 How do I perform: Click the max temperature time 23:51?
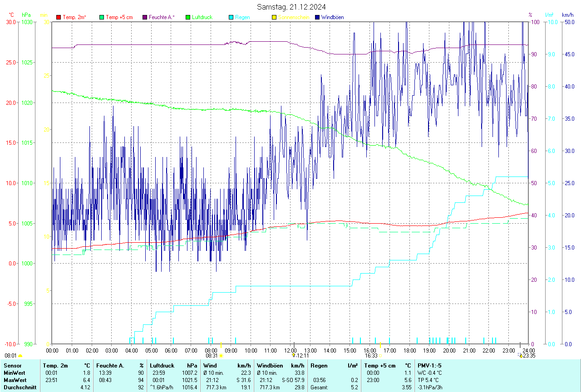tap(50, 380)
